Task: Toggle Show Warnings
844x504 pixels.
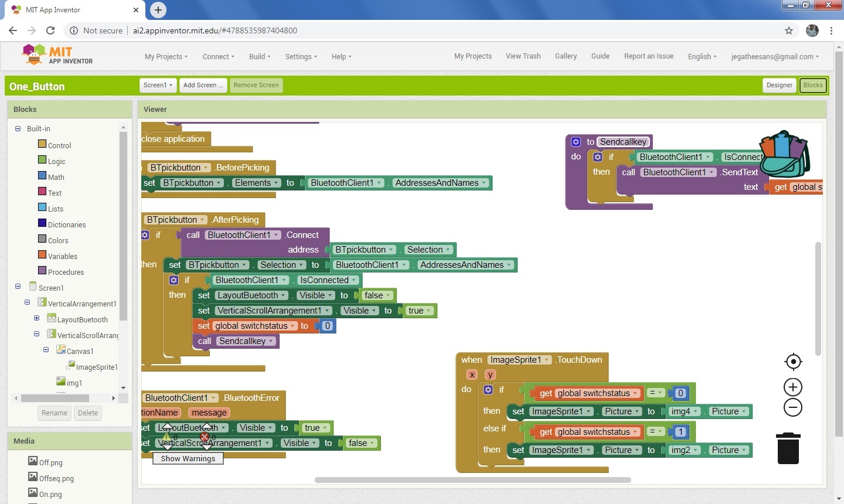Action: [x=188, y=458]
